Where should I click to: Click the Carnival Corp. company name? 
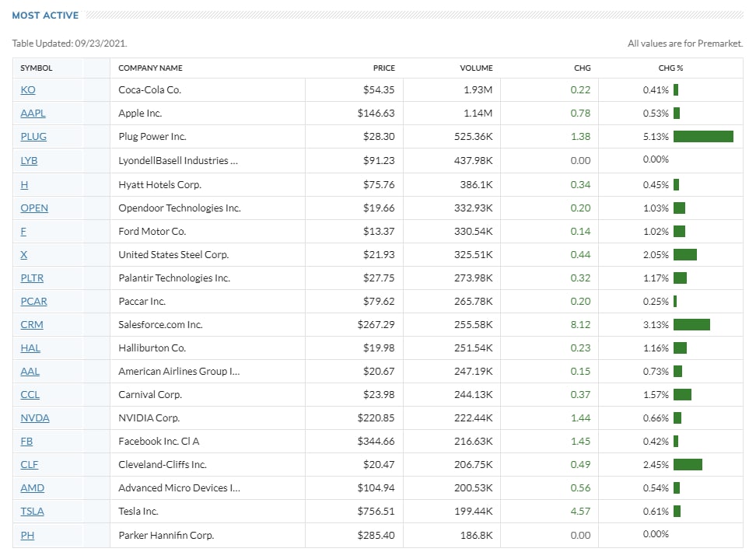(150, 395)
